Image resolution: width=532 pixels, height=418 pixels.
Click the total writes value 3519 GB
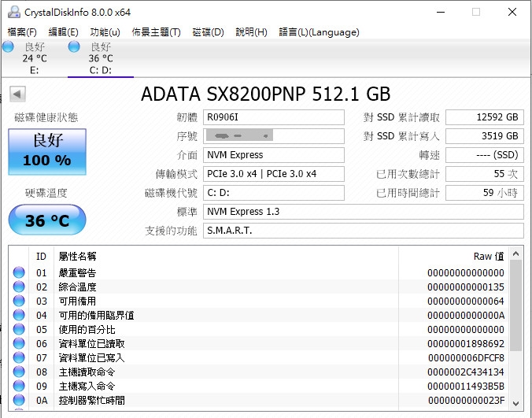[485, 136]
